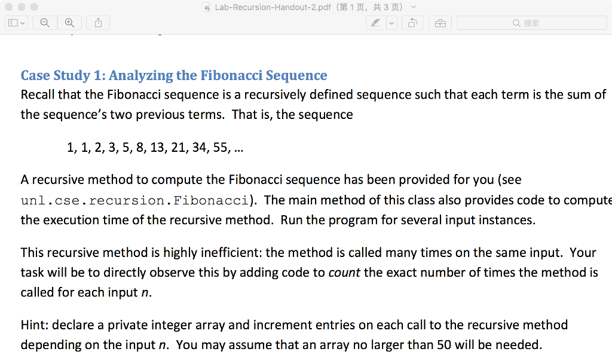Image resolution: width=612 pixels, height=364 pixels.
Task: Click the Fibonacci number sequence line
Action: [x=154, y=147]
